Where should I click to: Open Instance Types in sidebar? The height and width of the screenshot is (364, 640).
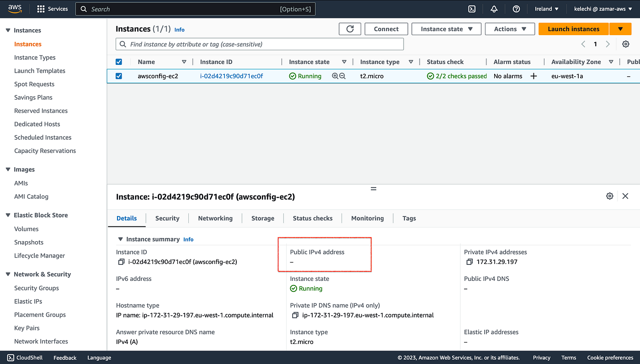click(35, 58)
